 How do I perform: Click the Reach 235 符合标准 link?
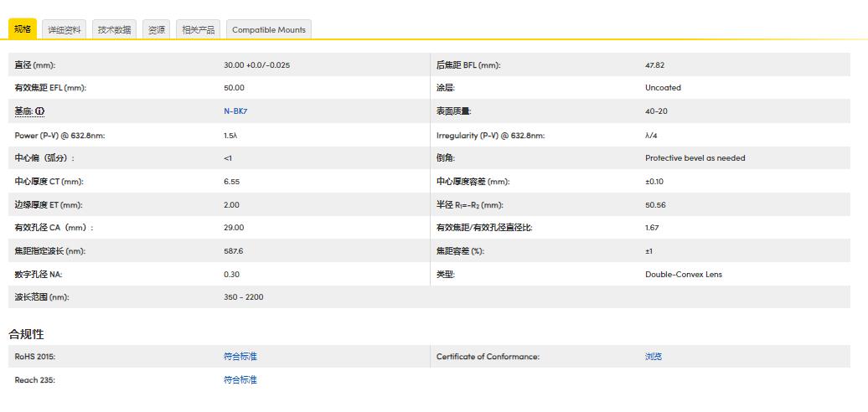[240, 380]
